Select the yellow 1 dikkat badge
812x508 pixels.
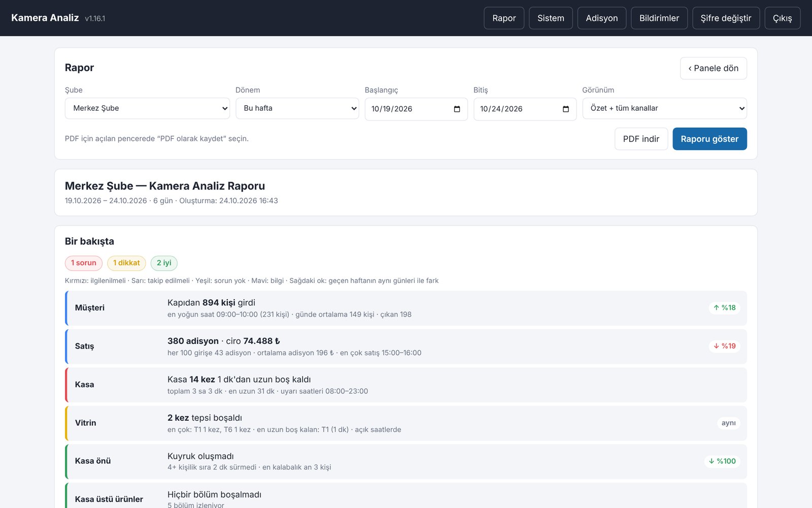(x=126, y=263)
